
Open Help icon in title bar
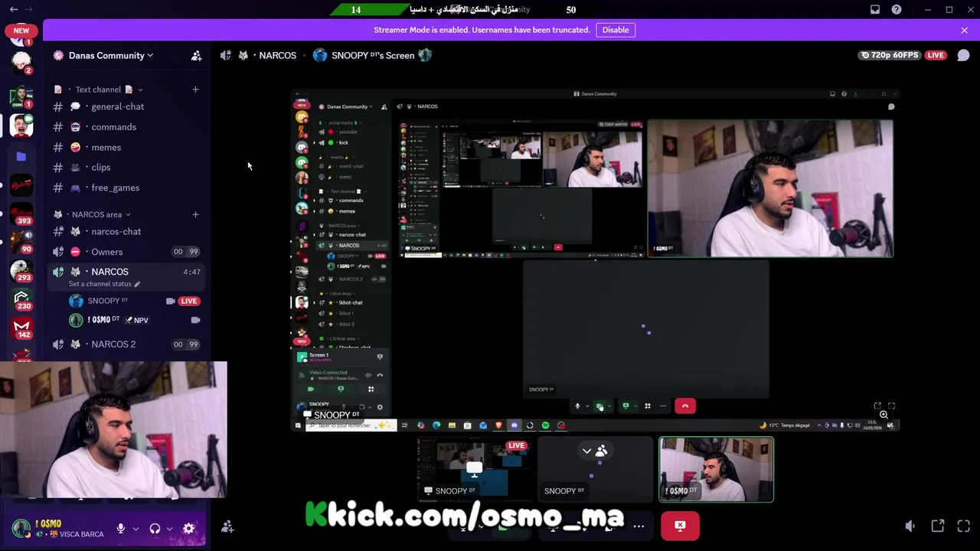[897, 9]
